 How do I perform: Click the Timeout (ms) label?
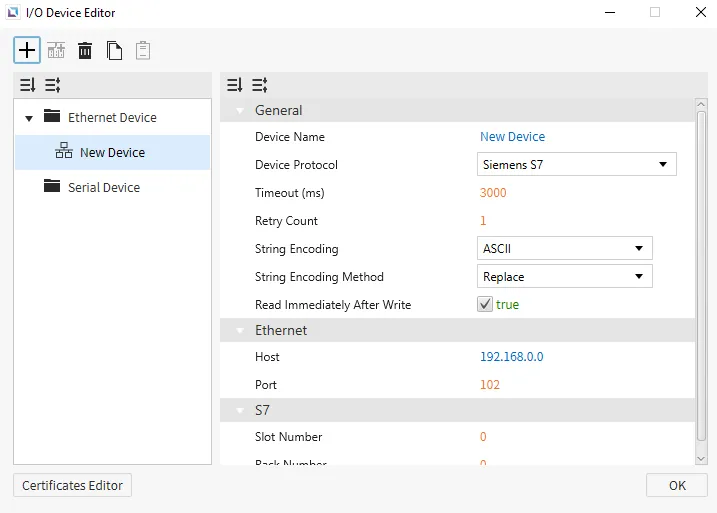[289, 192]
